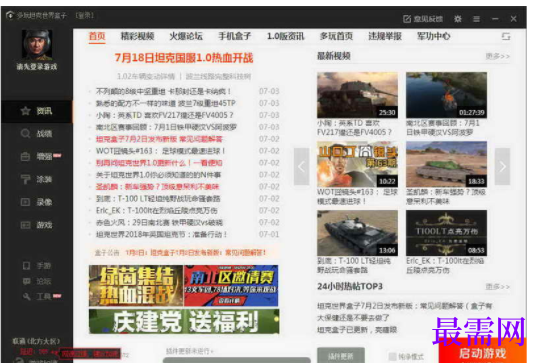The image size is (544, 363).
Task: Open the 增强 briefcase icon in sidebar
Action: click(25, 157)
